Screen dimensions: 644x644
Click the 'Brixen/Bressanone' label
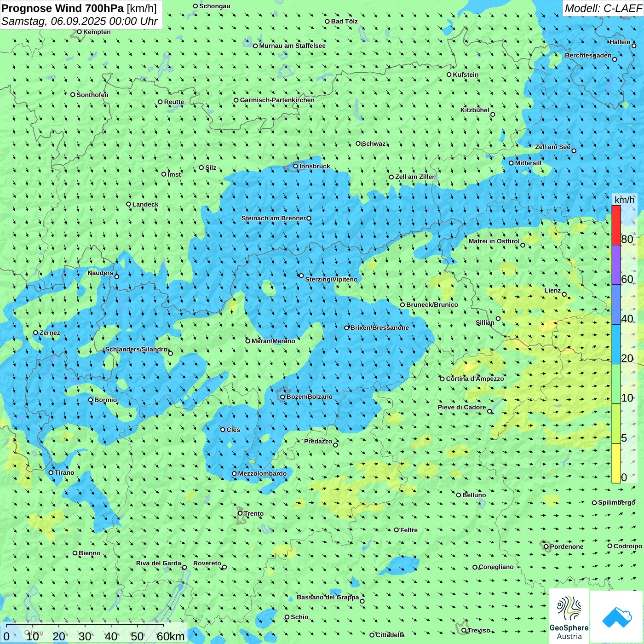click(x=379, y=328)
